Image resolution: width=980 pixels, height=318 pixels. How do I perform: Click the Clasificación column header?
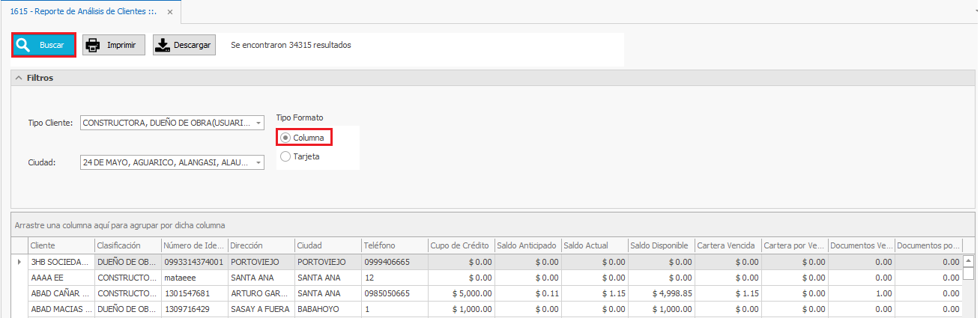point(127,245)
